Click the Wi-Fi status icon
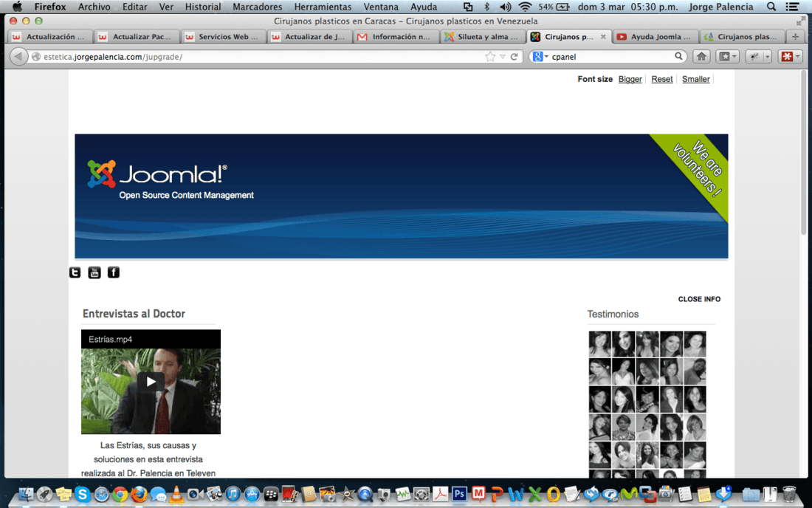The height and width of the screenshot is (508, 812). [525, 7]
